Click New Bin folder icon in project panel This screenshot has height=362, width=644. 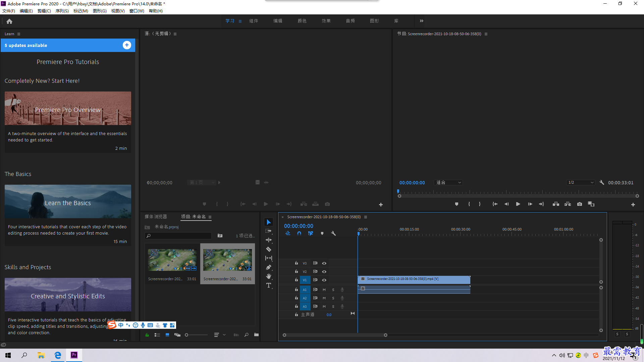point(256,335)
